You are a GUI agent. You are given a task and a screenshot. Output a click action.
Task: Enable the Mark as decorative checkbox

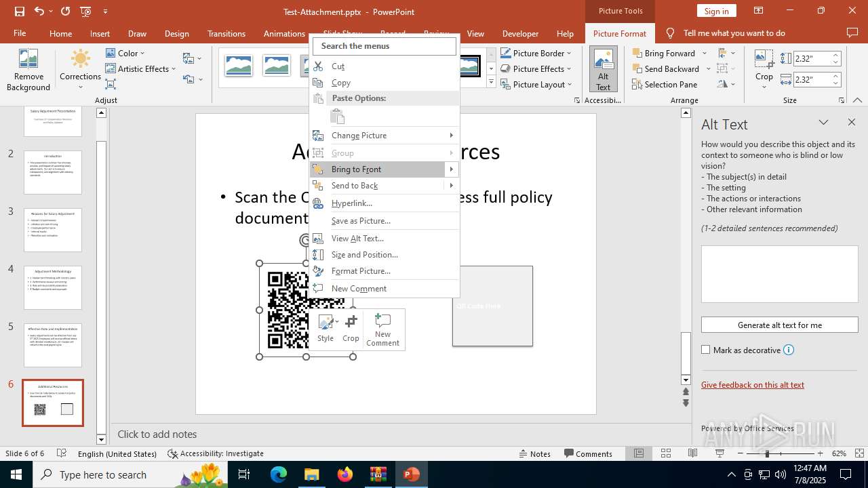pos(706,350)
